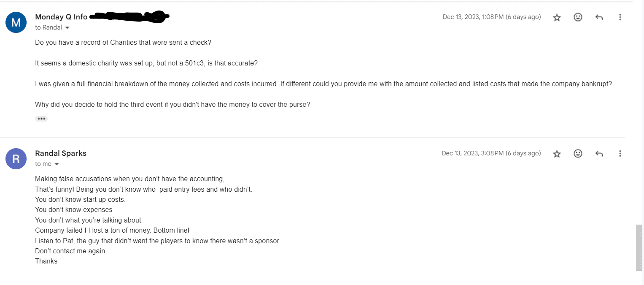Image resolution: width=644 pixels, height=285 pixels.
Task: Star the Randal Sparks reply
Action: 557,154
